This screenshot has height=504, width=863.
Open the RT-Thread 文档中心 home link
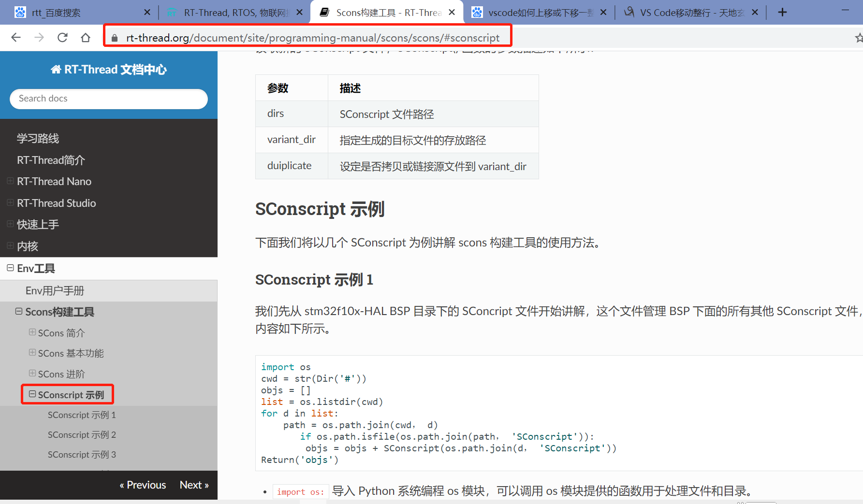coord(109,70)
